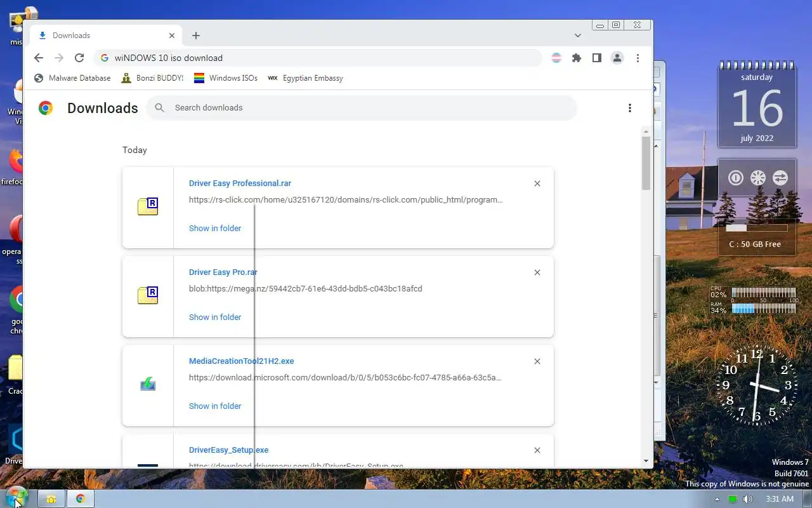This screenshot has width=812, height=508.
Task: Click the RAM usage meter gadget
Action: tap(753, 308)
